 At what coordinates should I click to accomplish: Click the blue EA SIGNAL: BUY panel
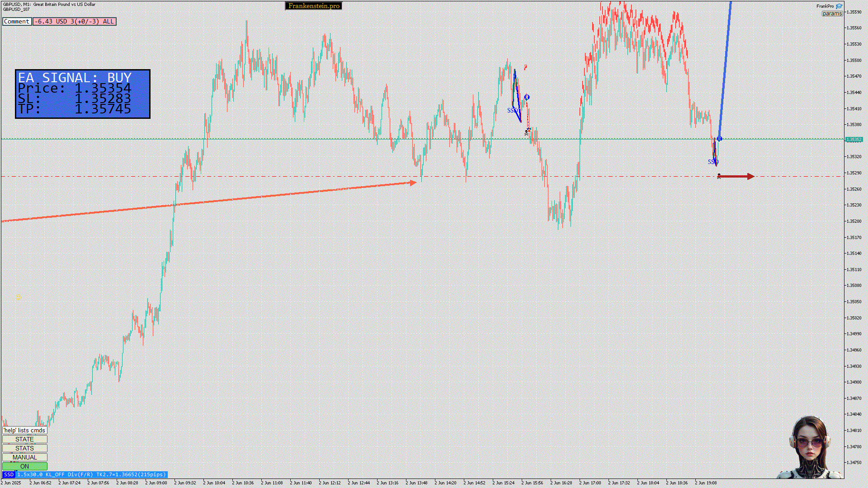[x=83, y=94]
